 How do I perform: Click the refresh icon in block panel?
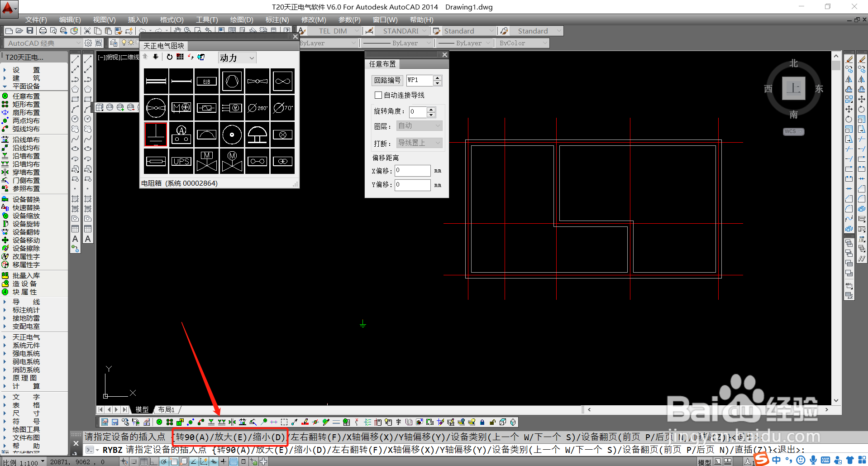[x=169, y=57]
